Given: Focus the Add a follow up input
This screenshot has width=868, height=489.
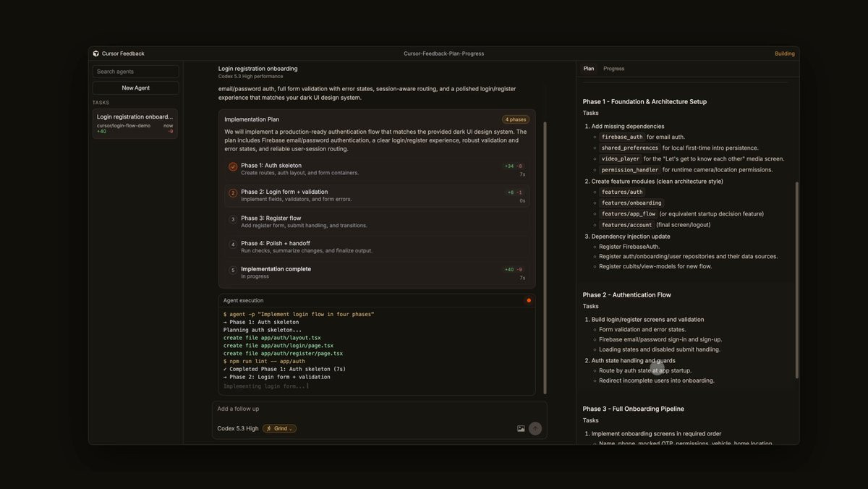Looking at the screenshot, I should click(x=380, y=409).
